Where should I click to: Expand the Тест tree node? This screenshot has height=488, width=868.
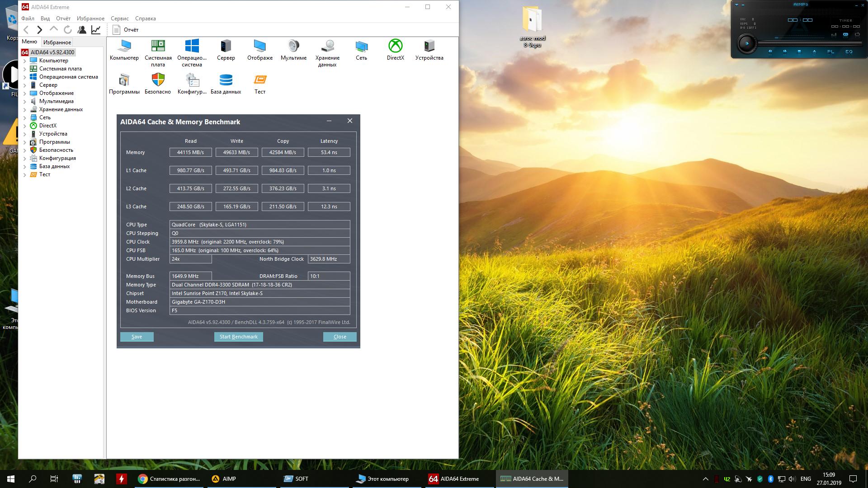[x=25, y=174]
